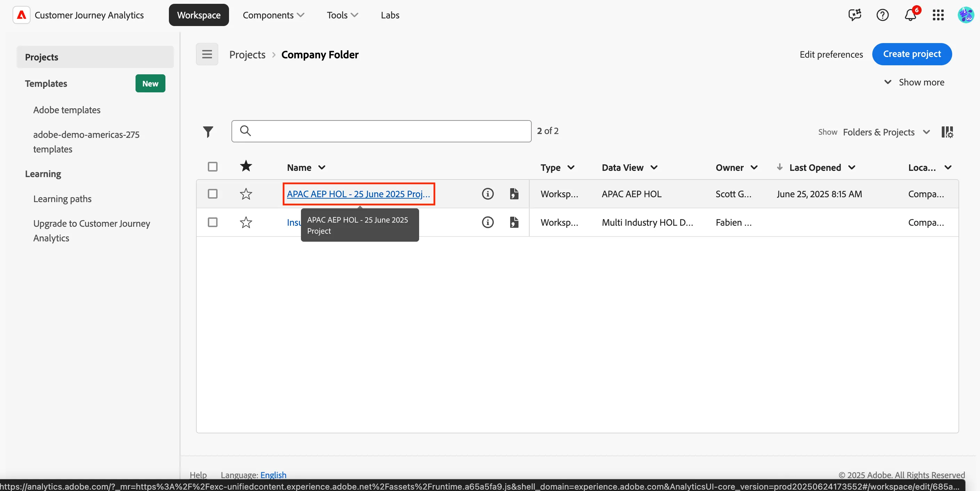Viewport: 980px width, 491px height.
Task: Open the help question mark icon
Action: 882,15
